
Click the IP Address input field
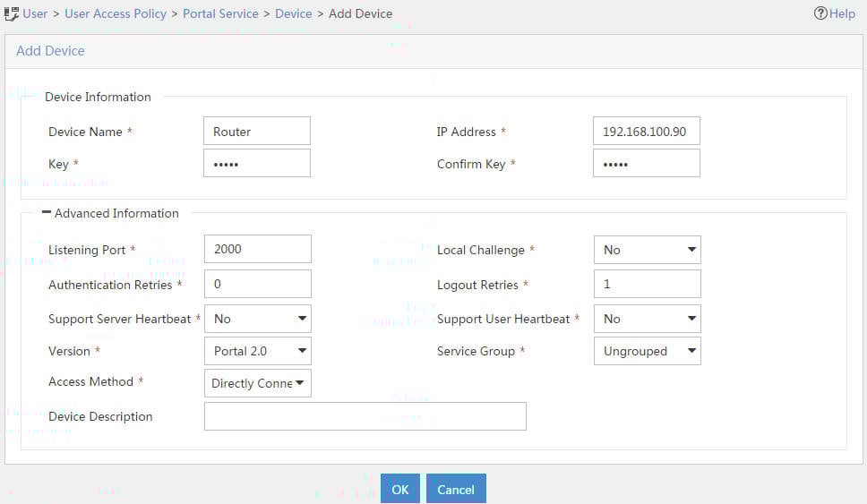click(x=647, y=131)
